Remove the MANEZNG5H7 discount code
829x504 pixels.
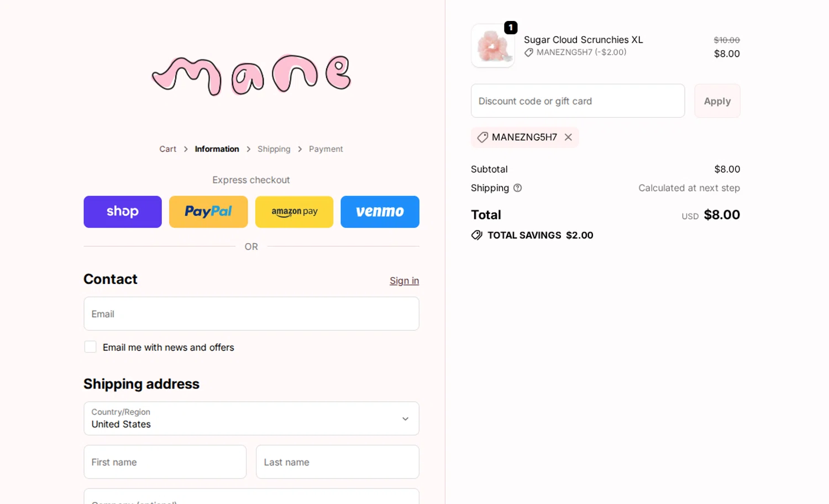[x=568, y=137]
